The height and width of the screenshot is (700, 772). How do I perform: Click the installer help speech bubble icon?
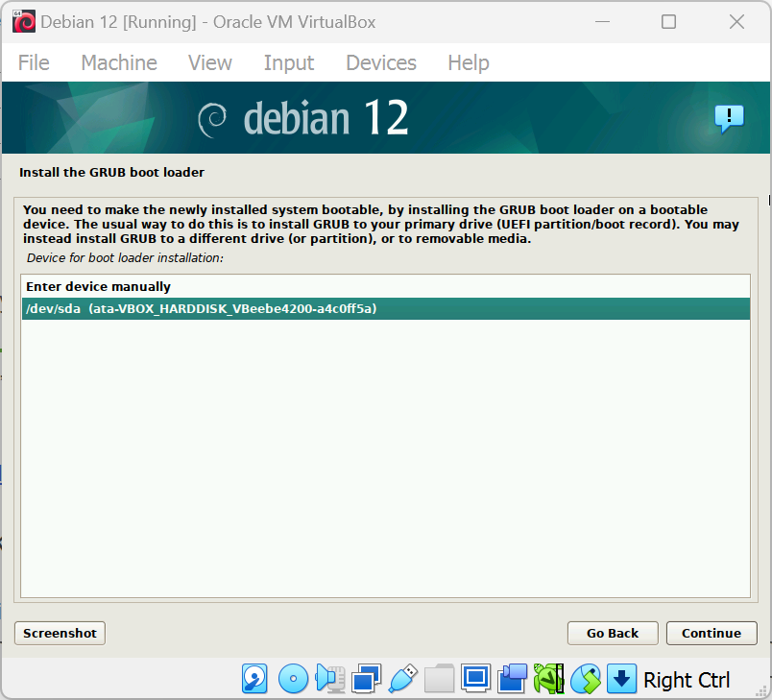point(729,118)
